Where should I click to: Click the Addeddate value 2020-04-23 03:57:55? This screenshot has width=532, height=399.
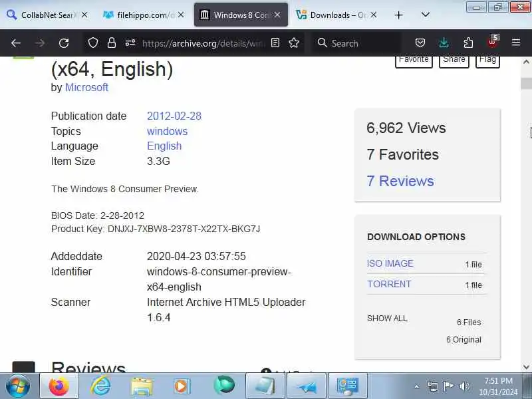click(196, 256)
